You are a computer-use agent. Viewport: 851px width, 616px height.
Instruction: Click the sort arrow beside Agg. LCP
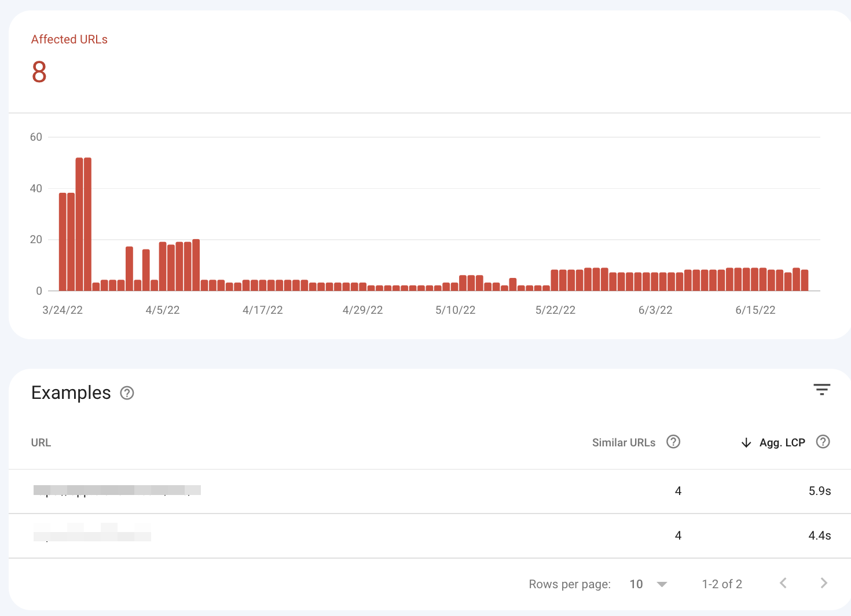point(746,443)
